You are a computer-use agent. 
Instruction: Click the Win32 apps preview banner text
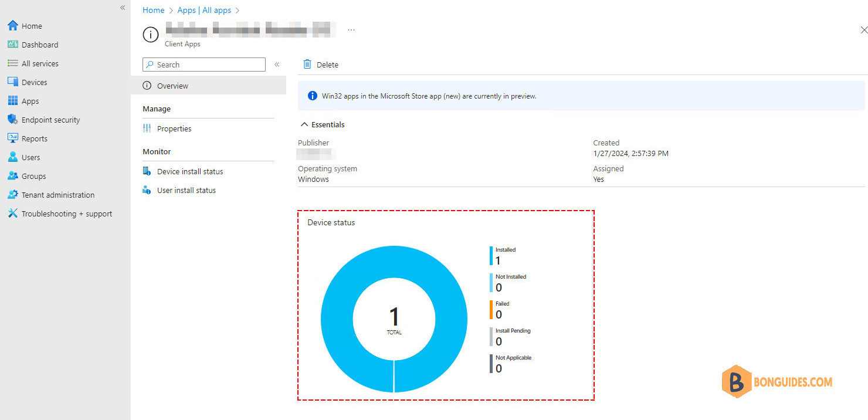tap(429, 96)
